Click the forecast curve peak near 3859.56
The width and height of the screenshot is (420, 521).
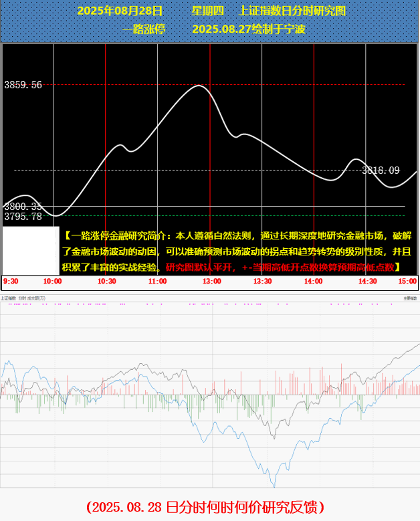click(199, 86)
